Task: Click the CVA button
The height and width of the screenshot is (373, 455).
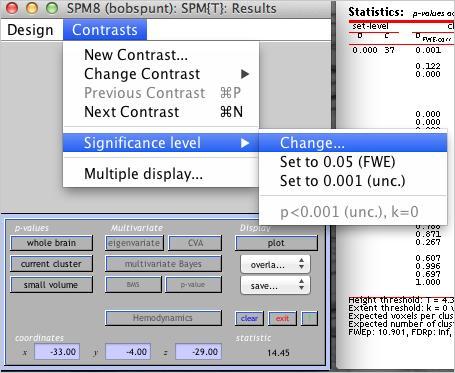Action: 195,243
